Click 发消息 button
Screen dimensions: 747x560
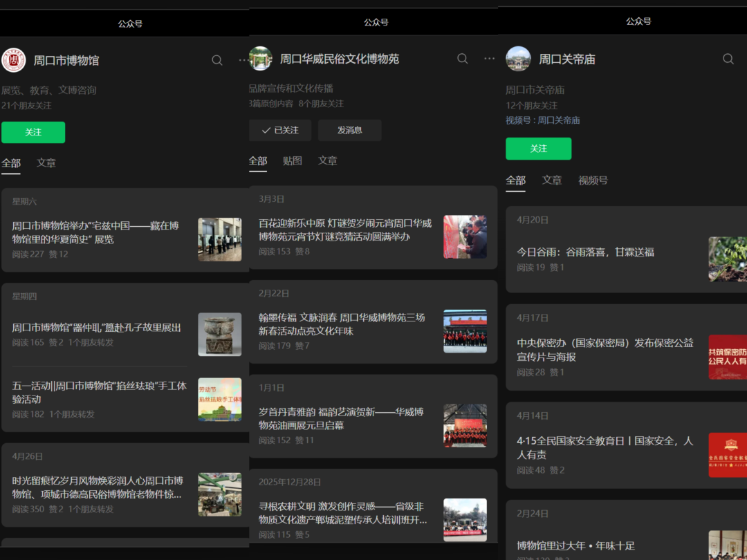pyautogui.click(x=350, y=130)
